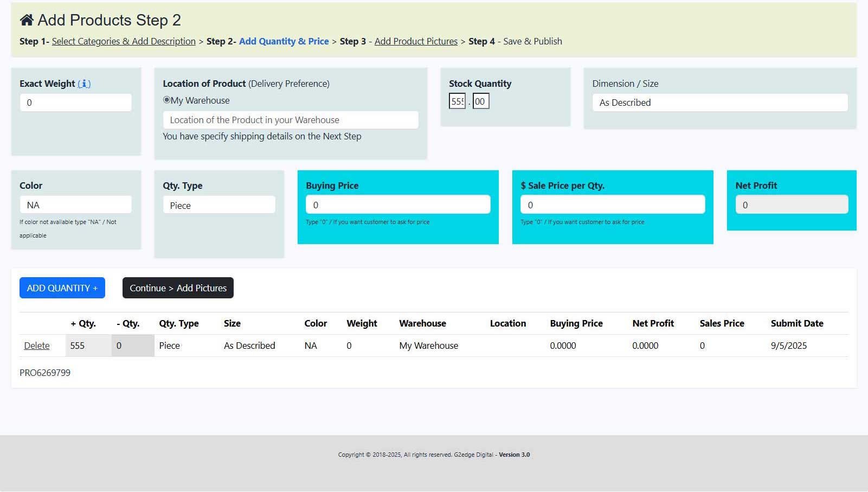Image resolution: width=868 pixels, height=492 pixels.
Task: Open the Qty. Type Piece dropdown
Action: tap(219, 205)
